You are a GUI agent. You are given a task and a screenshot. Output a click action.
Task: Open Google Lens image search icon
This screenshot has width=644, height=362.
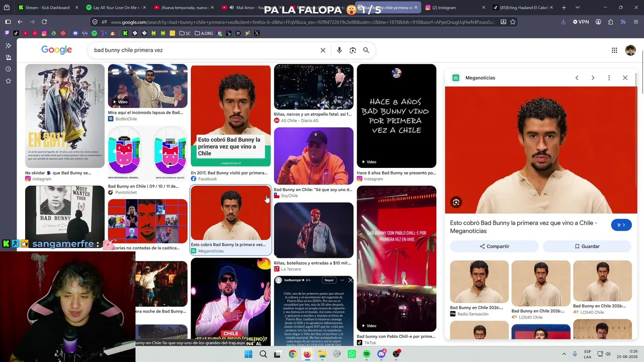click(x=353, y=50)
